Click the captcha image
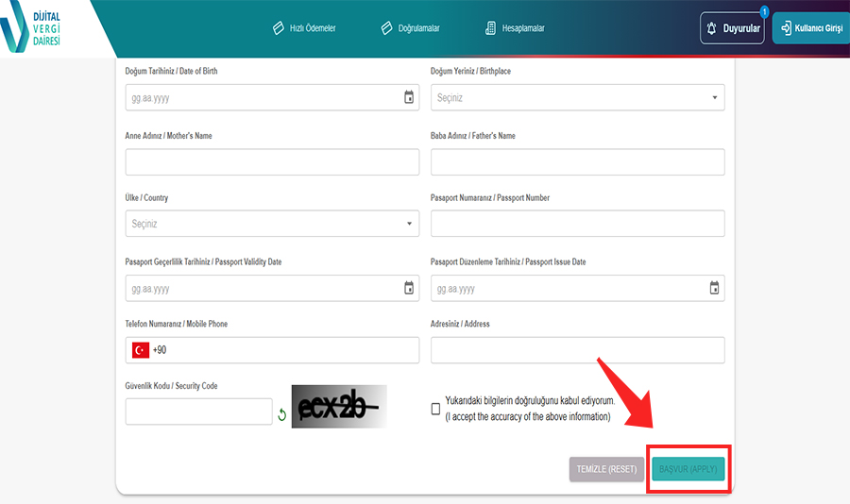 [339, 407]
